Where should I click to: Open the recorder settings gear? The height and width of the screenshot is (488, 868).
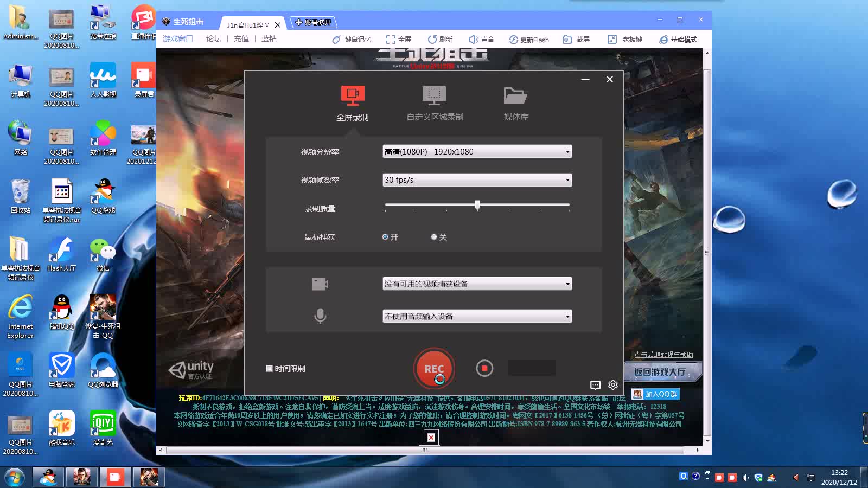point(613,384)
